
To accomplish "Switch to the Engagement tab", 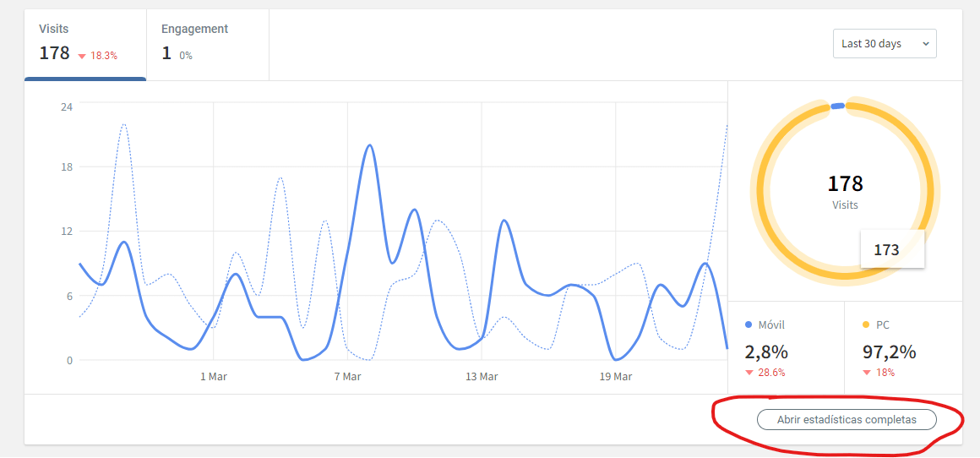I will tap(208, 44).
